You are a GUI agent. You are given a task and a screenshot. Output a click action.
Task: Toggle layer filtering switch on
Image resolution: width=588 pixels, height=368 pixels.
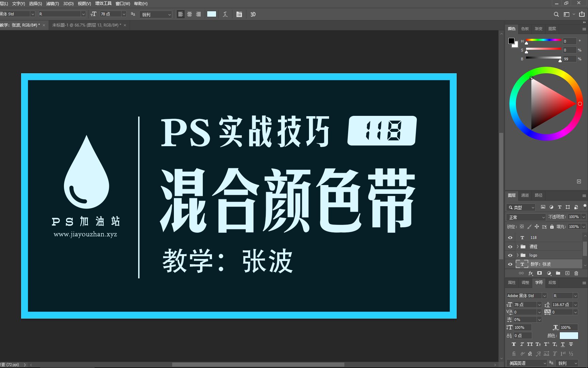(x=585, y=207)
